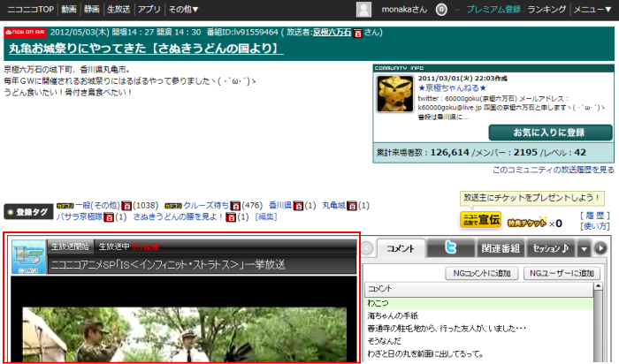The image size is (619, 364).
Task: Open the Twitter tab icon
Action: click(x=452, y=248)
